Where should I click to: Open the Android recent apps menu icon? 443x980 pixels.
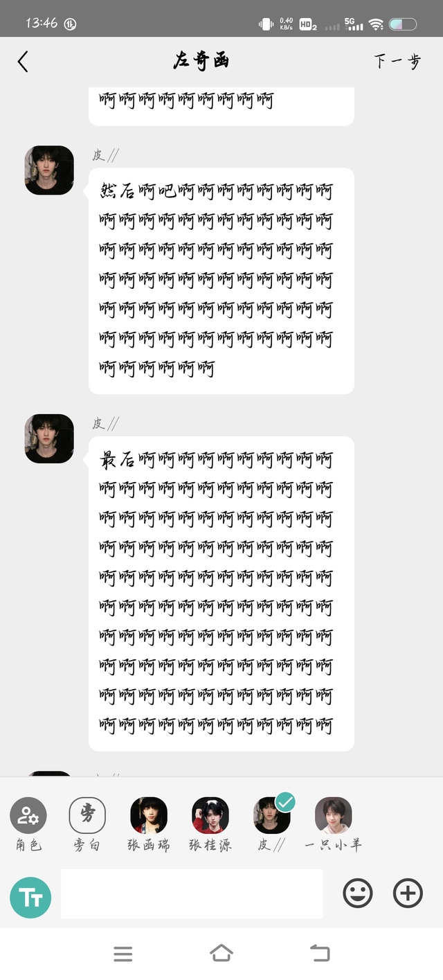tap(123, 954)
